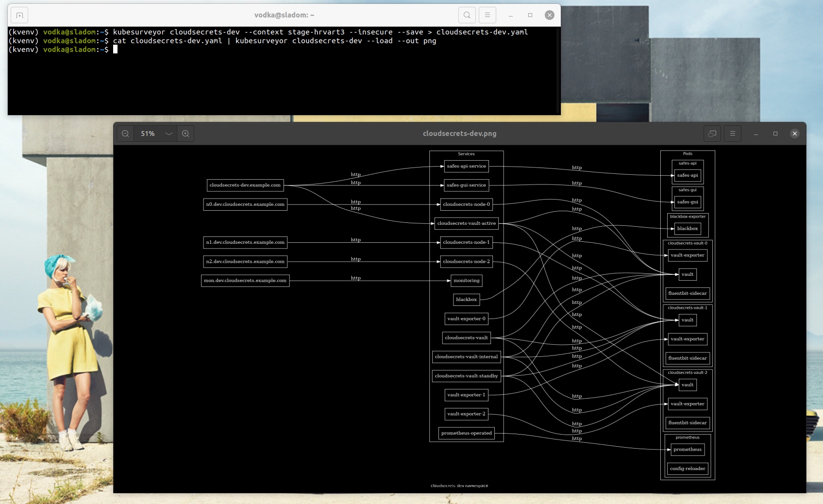
Task: Click the terminal cursor at the prompt
Action: point(115,50)
